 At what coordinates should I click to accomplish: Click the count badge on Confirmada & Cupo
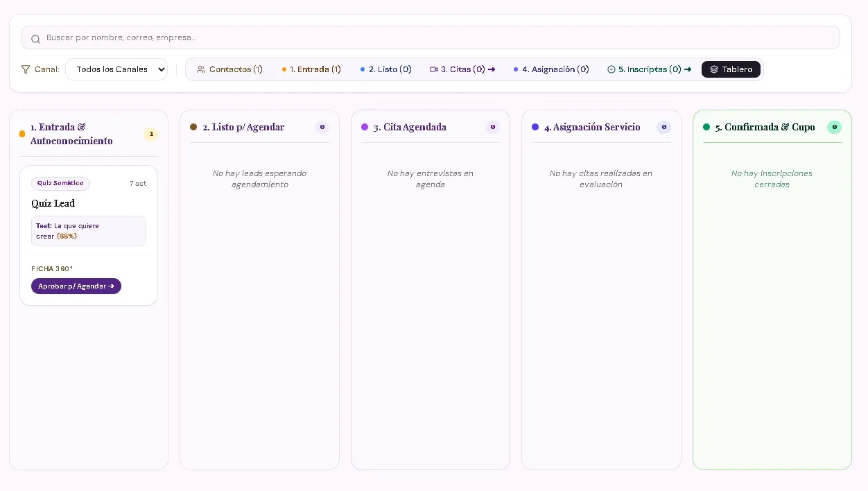(x=834, y=127)
